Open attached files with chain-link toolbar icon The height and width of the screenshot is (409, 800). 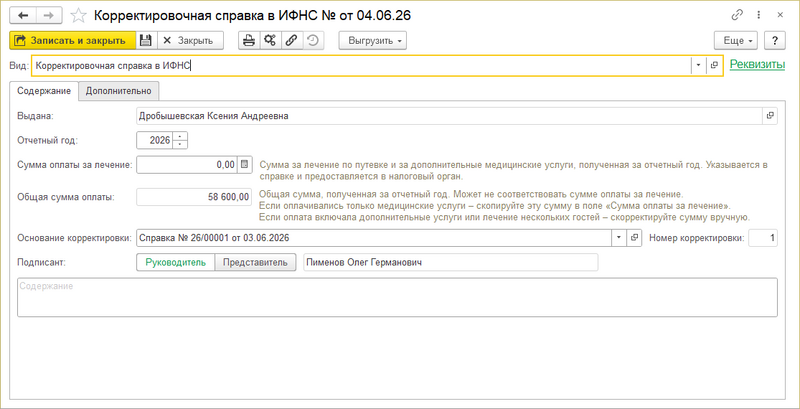pos(290,40)
